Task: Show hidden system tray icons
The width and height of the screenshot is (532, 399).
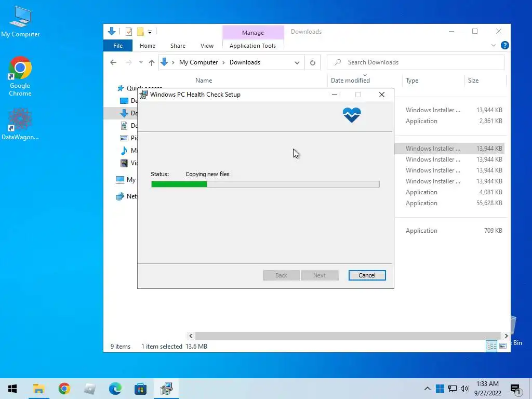Action: tap(427, 389)
